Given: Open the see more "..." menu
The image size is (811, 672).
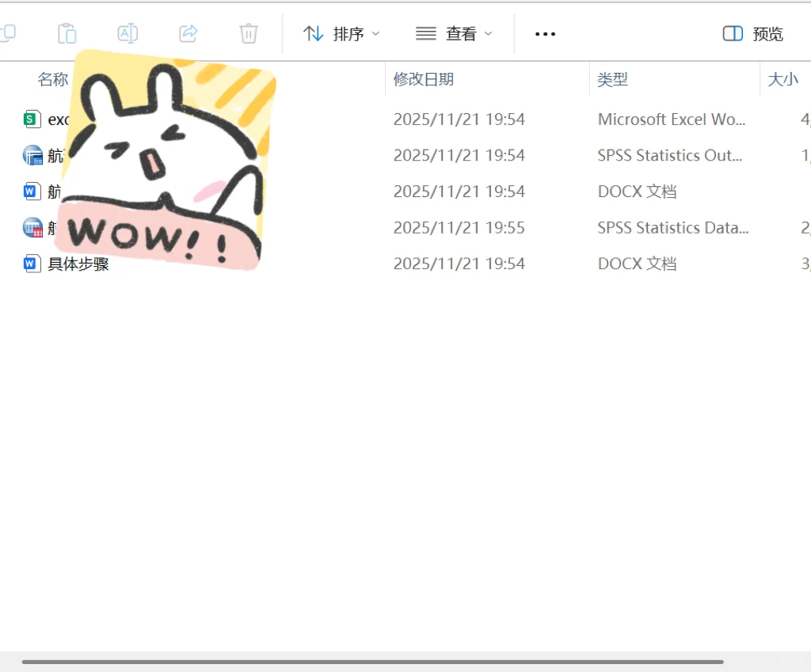Looking at the screenshot, I should click(544, 33).
